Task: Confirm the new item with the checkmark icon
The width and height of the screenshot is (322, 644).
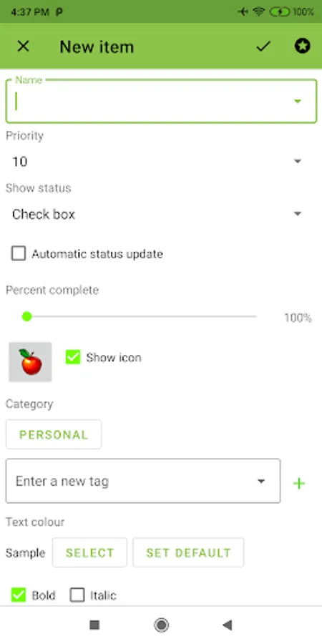Action: 263,47
